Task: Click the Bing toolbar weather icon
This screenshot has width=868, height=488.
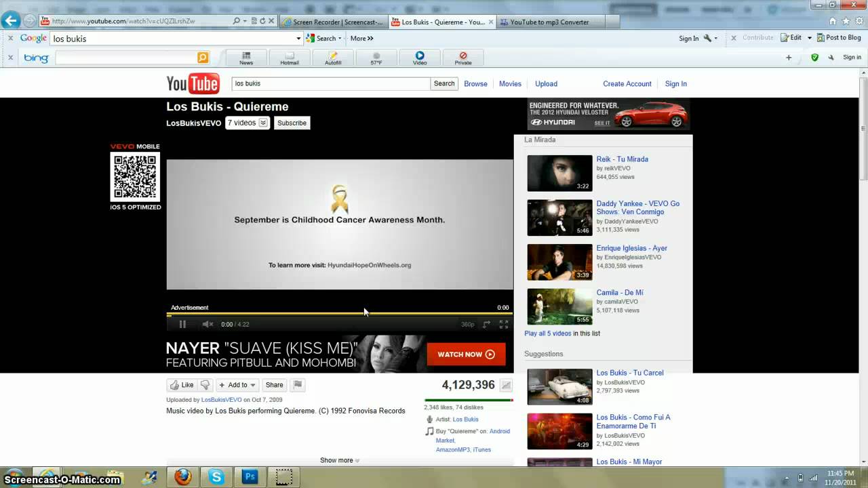Action: (x=376, y=58)
